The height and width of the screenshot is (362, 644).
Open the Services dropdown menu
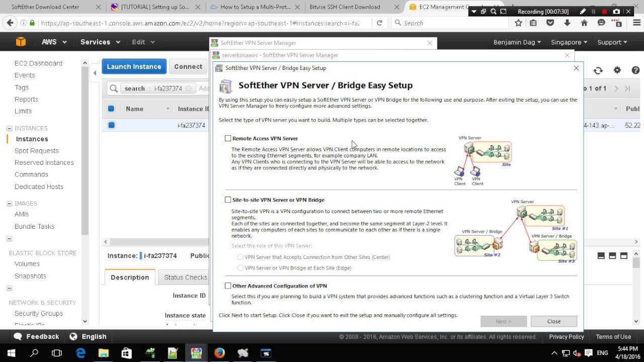point(100,42)
